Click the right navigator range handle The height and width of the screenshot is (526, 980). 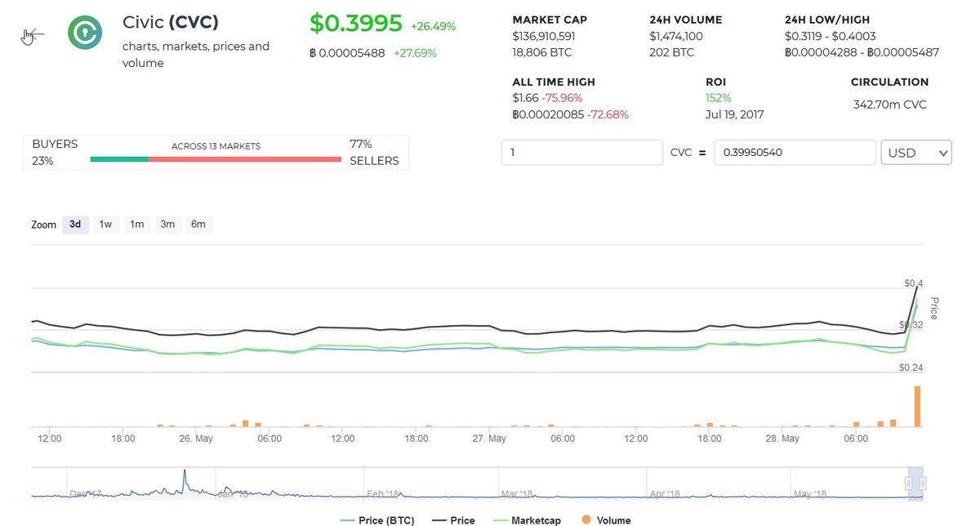923,484
